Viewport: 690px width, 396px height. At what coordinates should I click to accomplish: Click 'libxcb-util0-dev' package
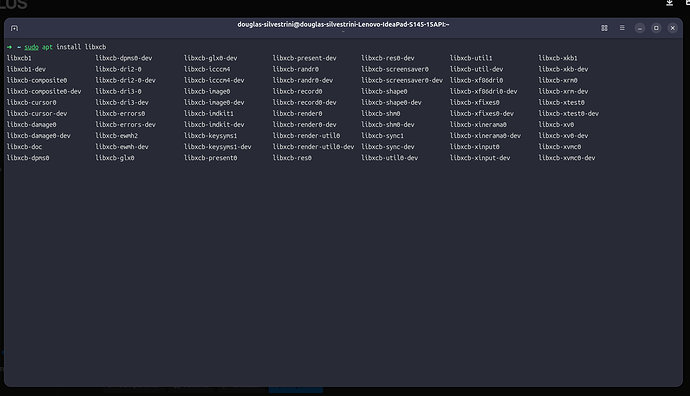point(389,158)
